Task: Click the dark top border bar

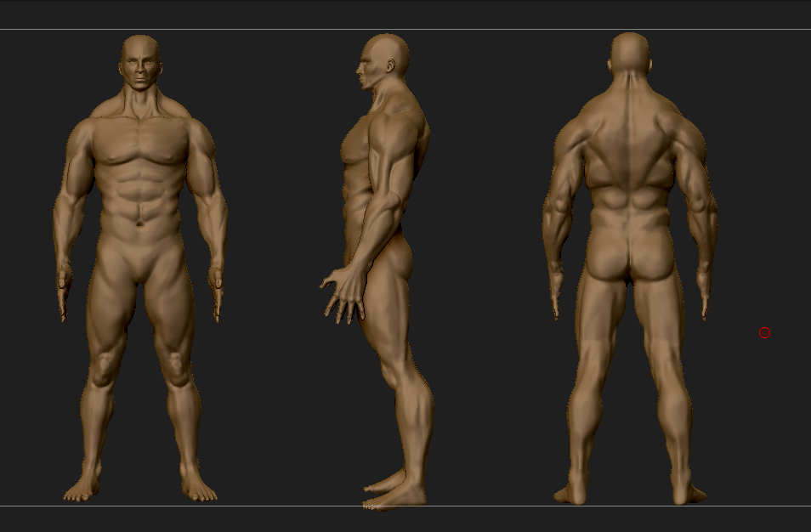Action: 405,13
